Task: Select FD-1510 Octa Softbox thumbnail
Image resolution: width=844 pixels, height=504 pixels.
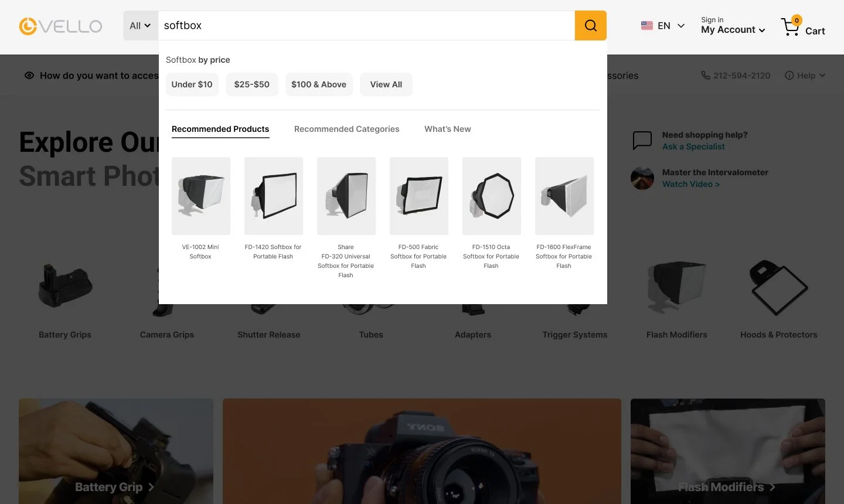Action: [x=492, y=196]
